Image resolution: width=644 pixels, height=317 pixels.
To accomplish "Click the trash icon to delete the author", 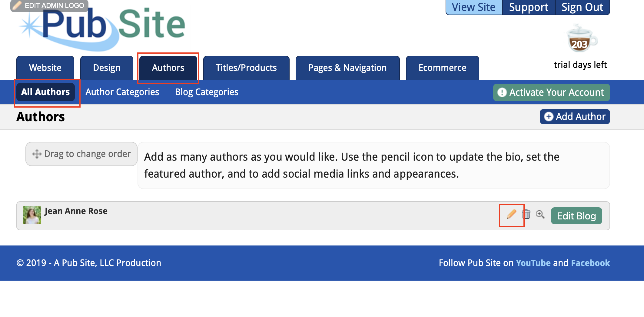I will point(526,214).
